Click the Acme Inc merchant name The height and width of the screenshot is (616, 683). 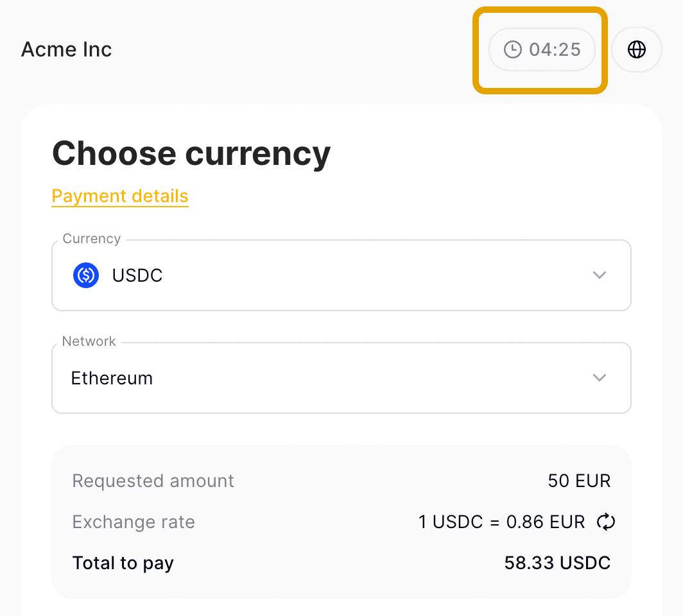pyautogui.click(x=66, y=49)
